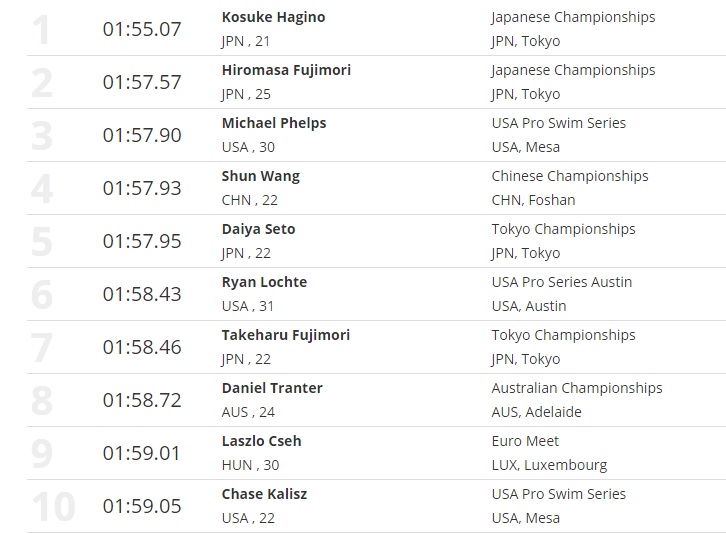
Task: Click the rank number 1
Action: [41, 30]
